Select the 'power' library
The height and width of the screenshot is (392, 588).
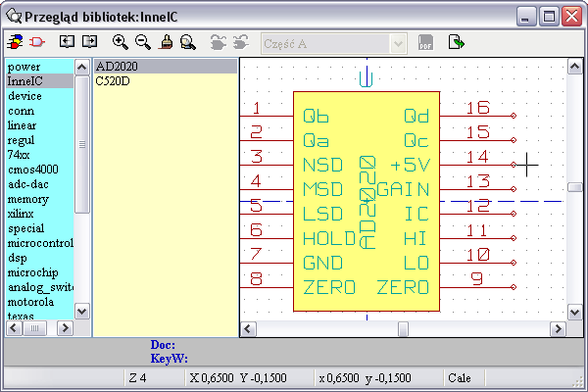coord(40,67)
